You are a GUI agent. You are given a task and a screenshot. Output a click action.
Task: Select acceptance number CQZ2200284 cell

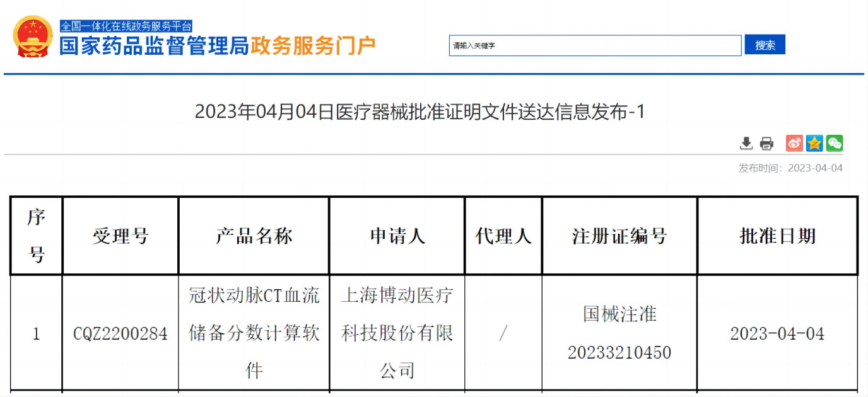[120, 333]
